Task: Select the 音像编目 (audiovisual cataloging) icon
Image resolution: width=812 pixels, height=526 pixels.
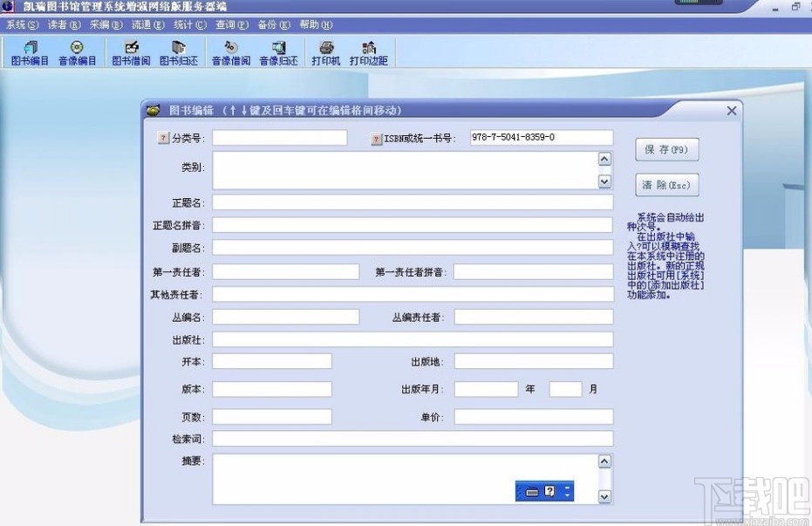Action: [x=78, y=52]
